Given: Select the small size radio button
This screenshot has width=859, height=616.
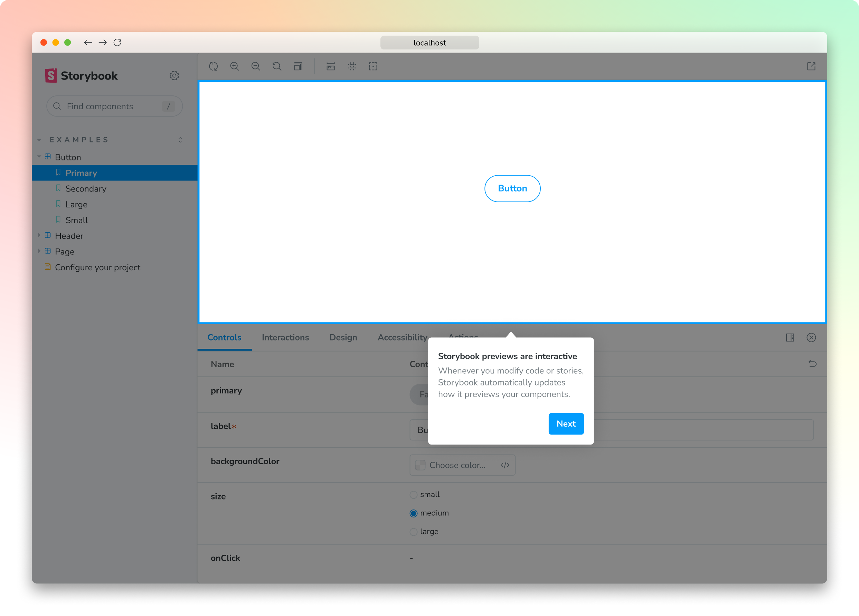Looking at the screenshot, I should pyautogui.click(x=414, y=495).
